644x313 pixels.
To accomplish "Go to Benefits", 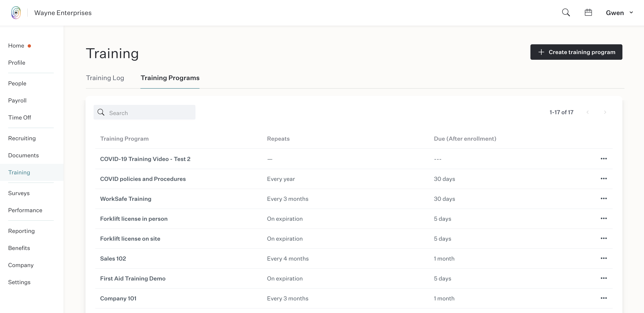I will point(19,248).
